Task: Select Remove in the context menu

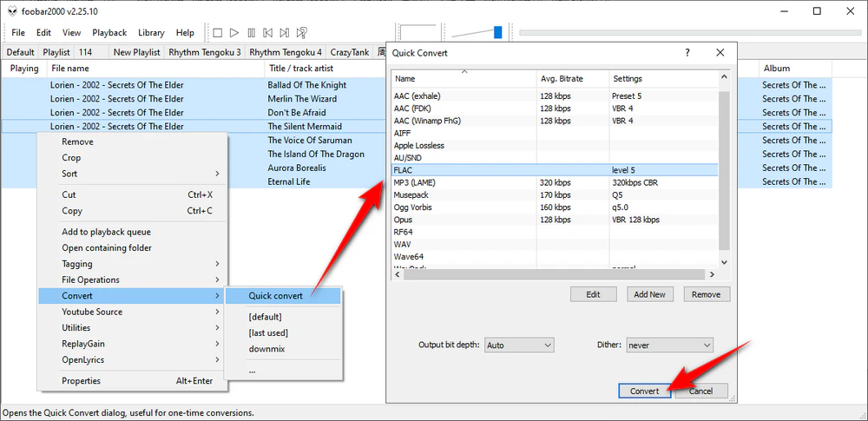Action: tap(133, 141)
